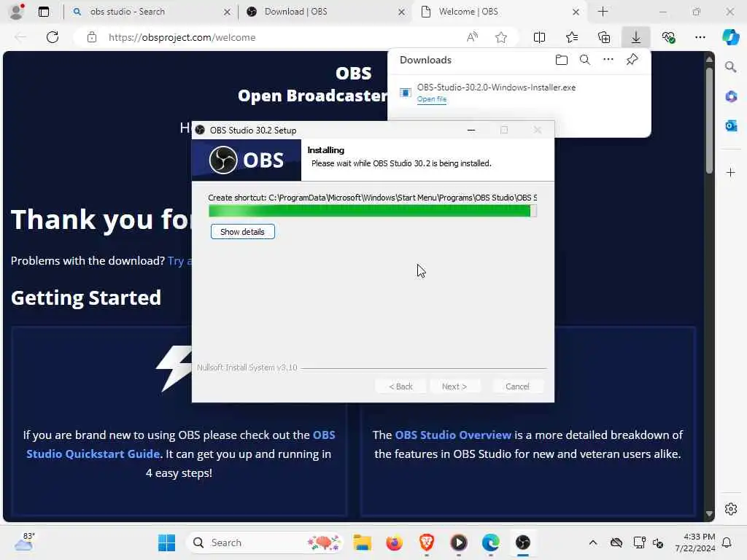The width and height of the screenshot is (747, 560).
Task: Open the tab actions menu icon
Action: tap(44, 12)
